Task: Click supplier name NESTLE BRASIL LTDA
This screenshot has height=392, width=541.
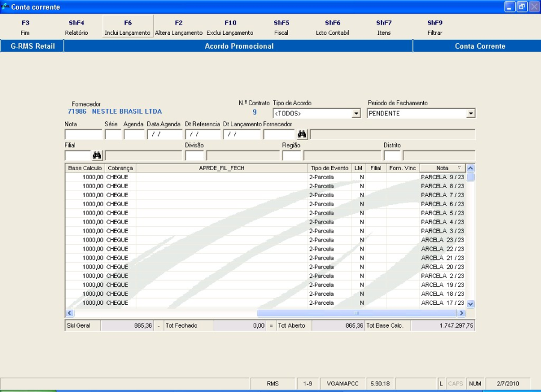Action: pos(127,111)
